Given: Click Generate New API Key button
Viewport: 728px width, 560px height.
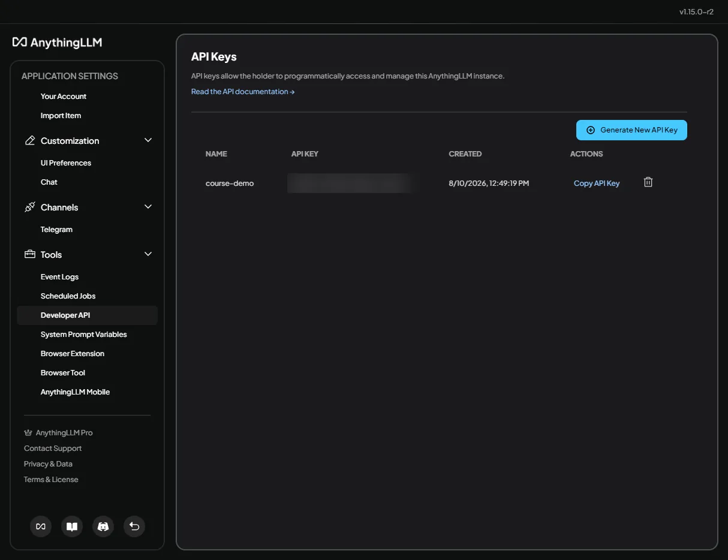Looking at the screenshot, I should pyautogui.click(x=631, y=130).
